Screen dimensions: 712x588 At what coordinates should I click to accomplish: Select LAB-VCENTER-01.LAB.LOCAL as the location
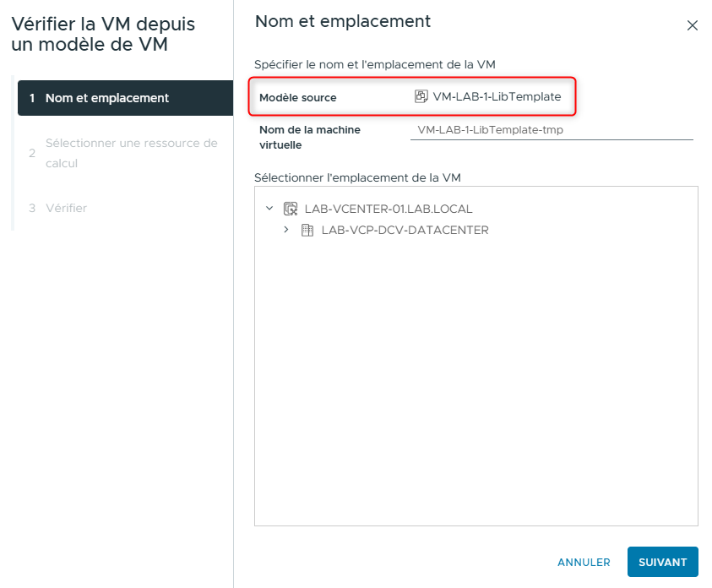tap(388, 209)
